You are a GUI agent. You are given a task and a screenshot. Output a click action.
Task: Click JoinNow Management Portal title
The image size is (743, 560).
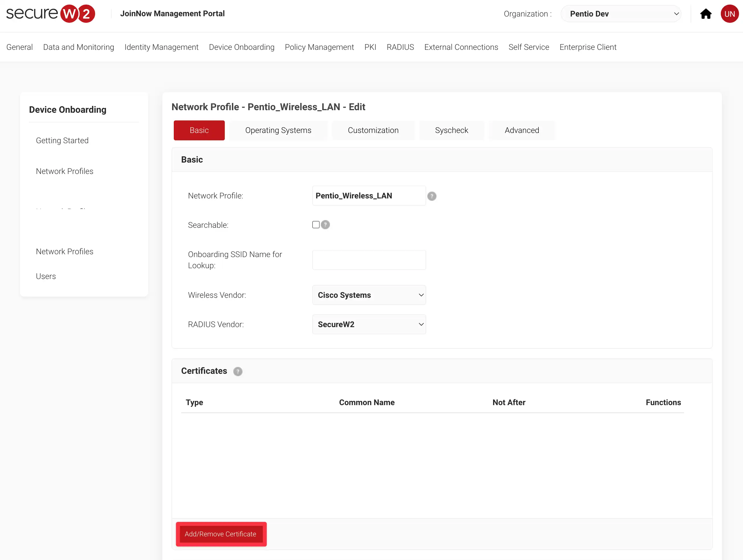coord(172,14)
